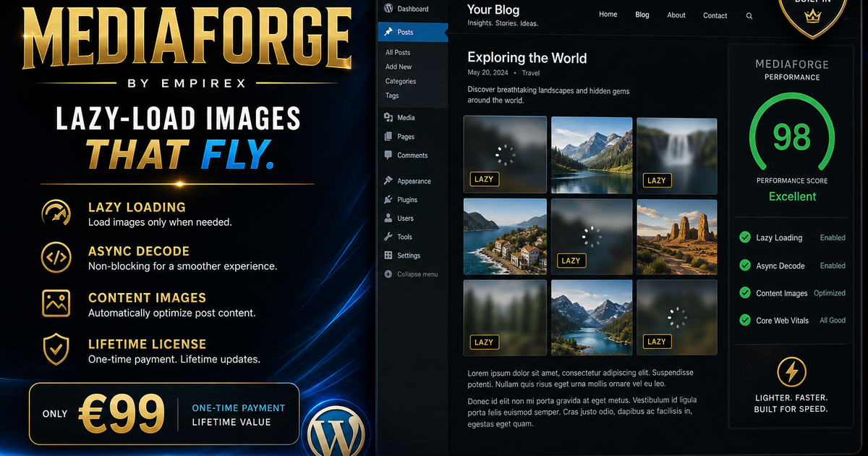The height and width of the screenshot is (456, 868).
Task: Go to the Blog nav link
Action: [x=642, y=14]
